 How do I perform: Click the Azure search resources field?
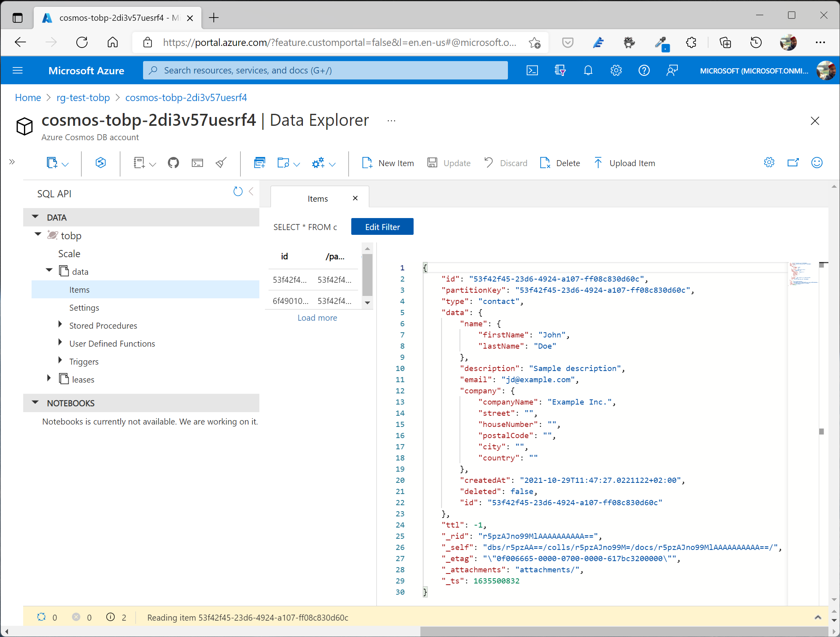point(325,71)
